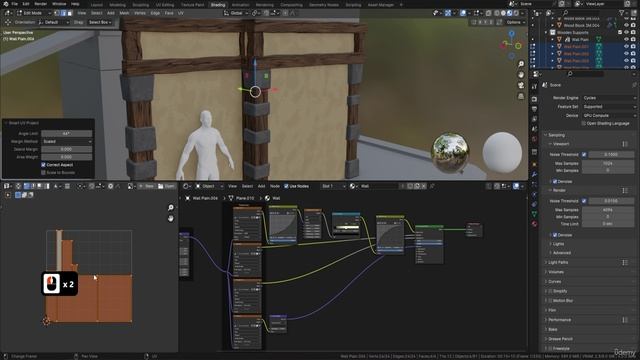
Task: Click New image button in UV editor
Action: [146, 186]
